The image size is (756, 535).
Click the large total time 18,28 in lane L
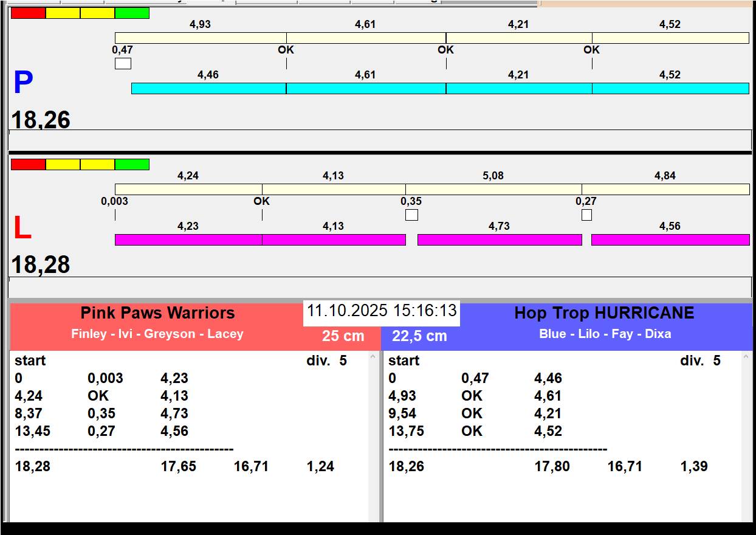coord(41,264)
